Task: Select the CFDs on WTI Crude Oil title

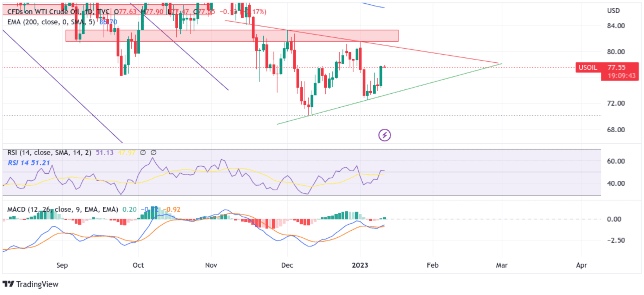Action: click(x=44, y=12)
